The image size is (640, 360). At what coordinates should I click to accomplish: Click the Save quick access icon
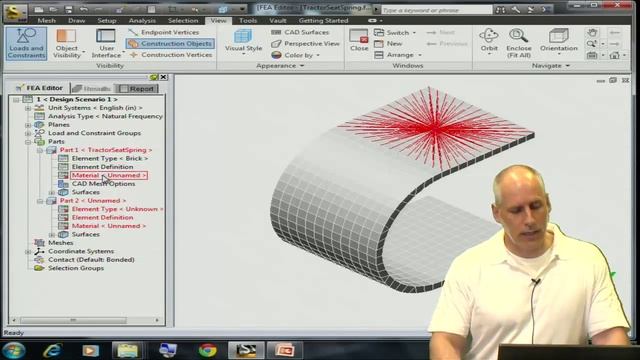69,9
